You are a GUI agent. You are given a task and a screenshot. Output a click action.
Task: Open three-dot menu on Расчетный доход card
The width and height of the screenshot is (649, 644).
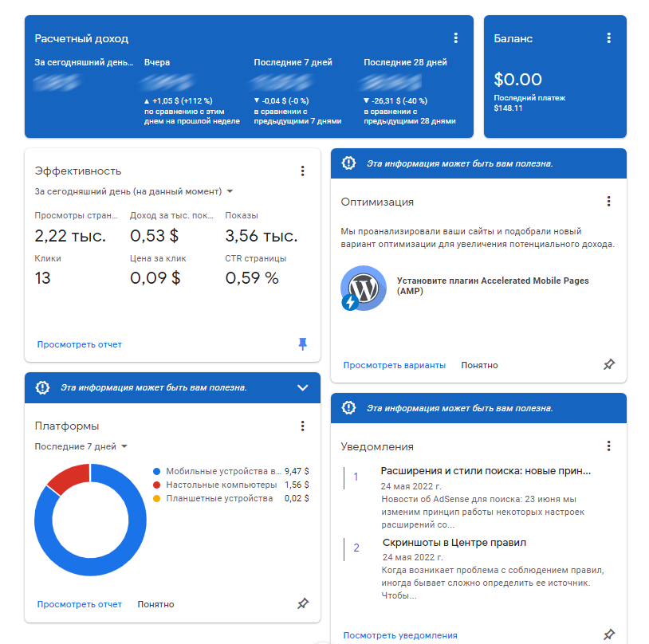tap(455, 38)
